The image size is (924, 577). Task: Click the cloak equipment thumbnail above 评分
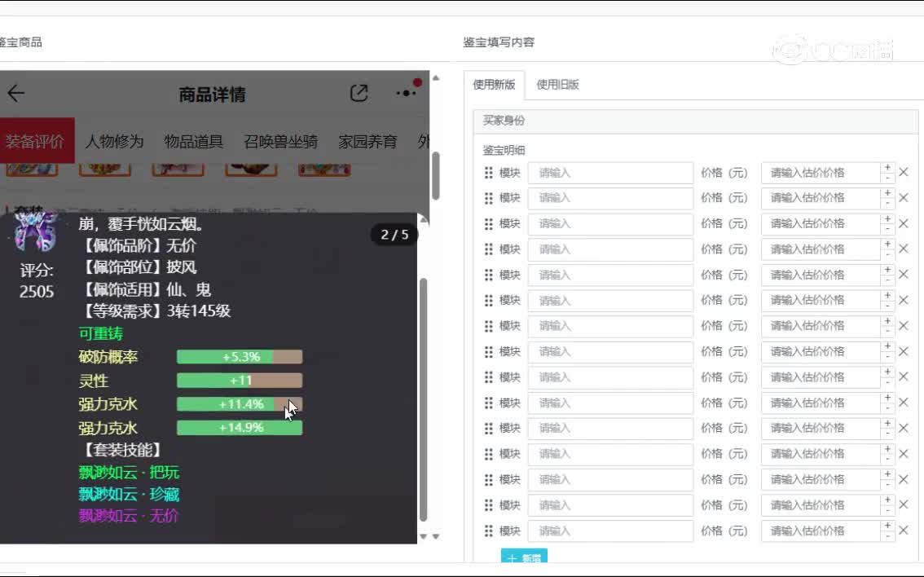pyautogui.click(x=36, y=231)
